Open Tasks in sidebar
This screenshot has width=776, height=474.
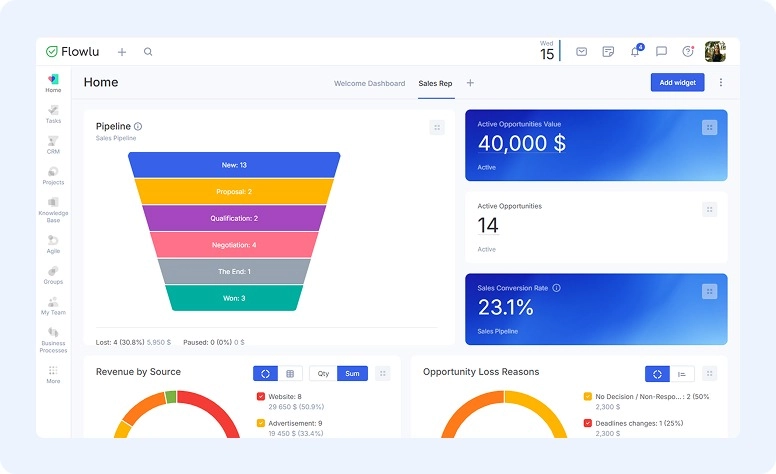tap(53, 114)
